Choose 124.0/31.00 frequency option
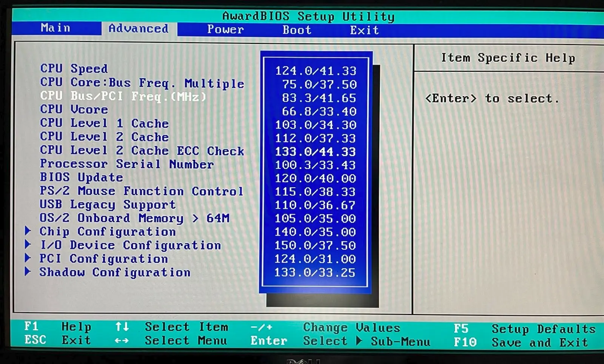This screenshot has height=364, width=604. [315, 259]
